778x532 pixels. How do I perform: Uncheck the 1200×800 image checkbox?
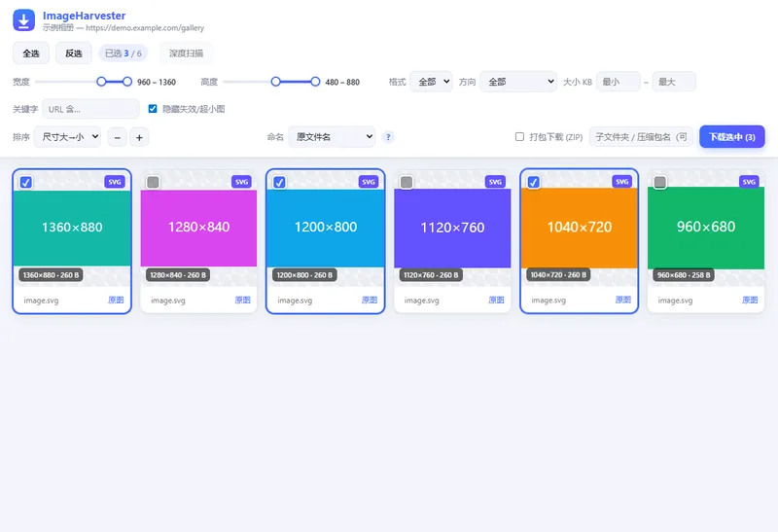280,182
